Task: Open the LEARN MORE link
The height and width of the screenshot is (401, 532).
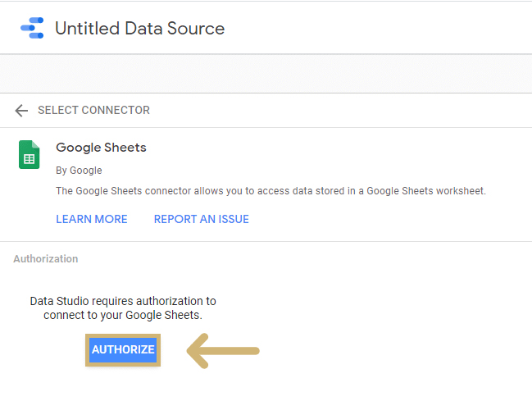Action: click(92, 219)
